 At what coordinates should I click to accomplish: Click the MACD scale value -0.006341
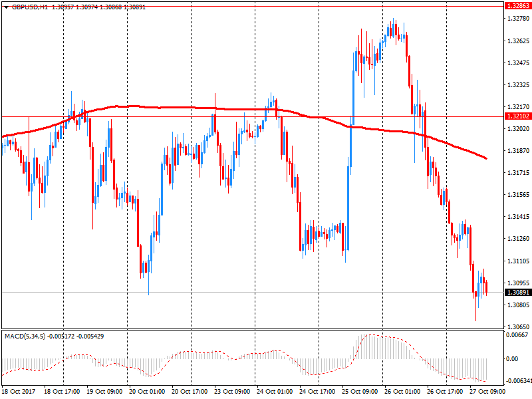[519, 381]
